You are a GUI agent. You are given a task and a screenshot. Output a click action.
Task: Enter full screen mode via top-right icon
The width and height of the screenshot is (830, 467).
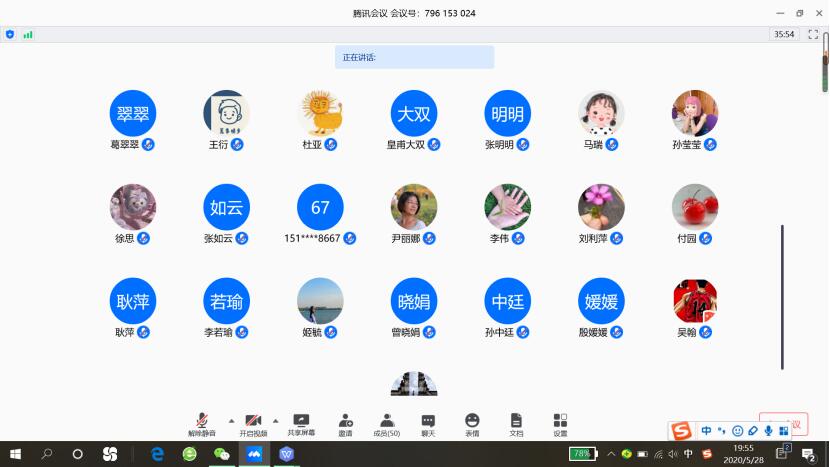pos(814,34)
